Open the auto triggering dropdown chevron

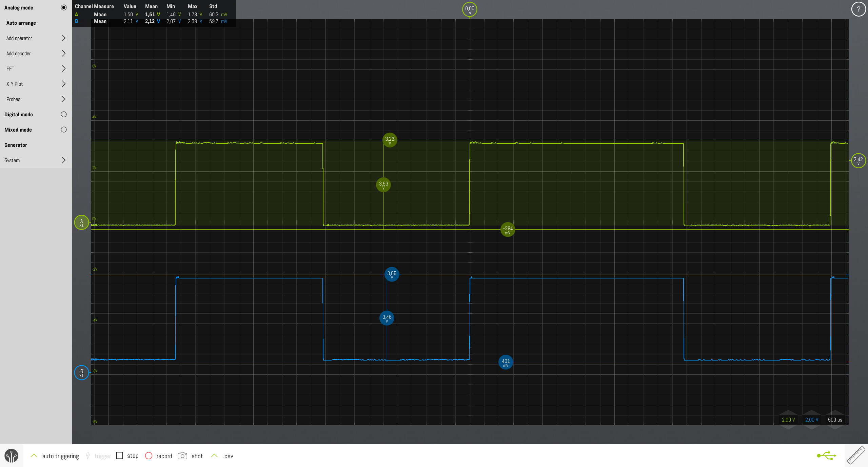pyautogui.click(x=34, y=455)
